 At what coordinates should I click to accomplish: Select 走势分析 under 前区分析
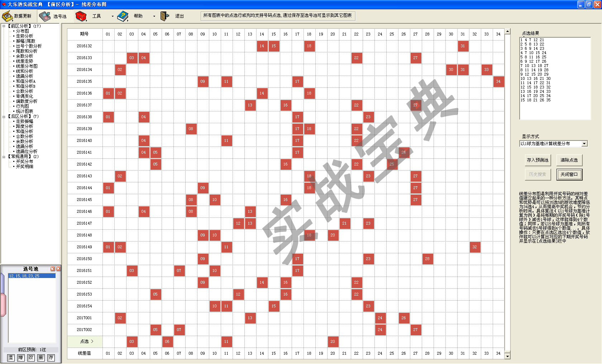pos(24,36)
